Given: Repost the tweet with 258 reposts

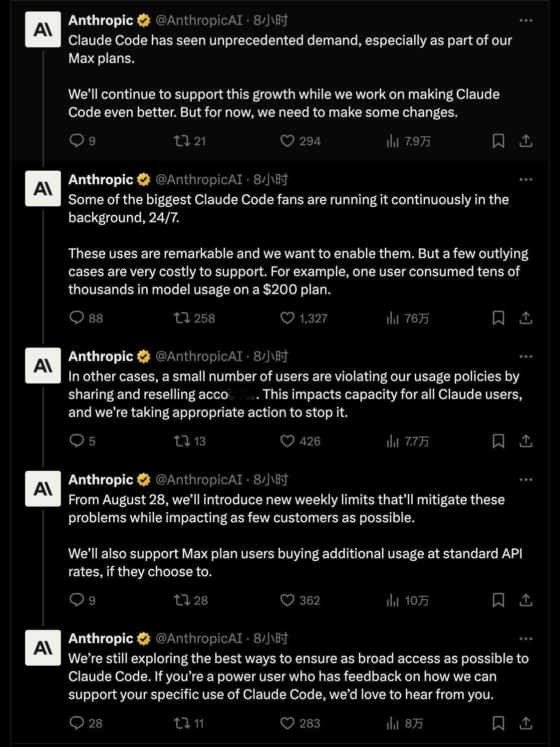Looking at the screenshot, I should [x=194, y=318].
